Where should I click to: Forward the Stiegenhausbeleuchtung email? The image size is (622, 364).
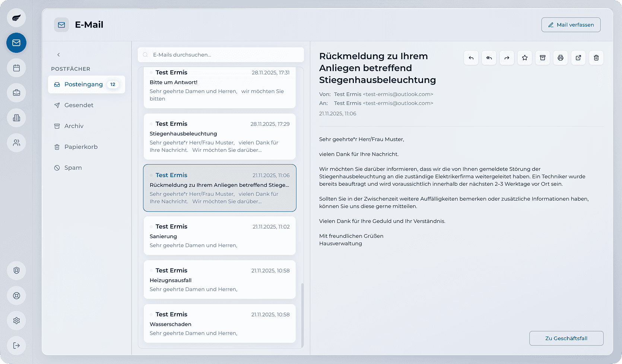507,58
